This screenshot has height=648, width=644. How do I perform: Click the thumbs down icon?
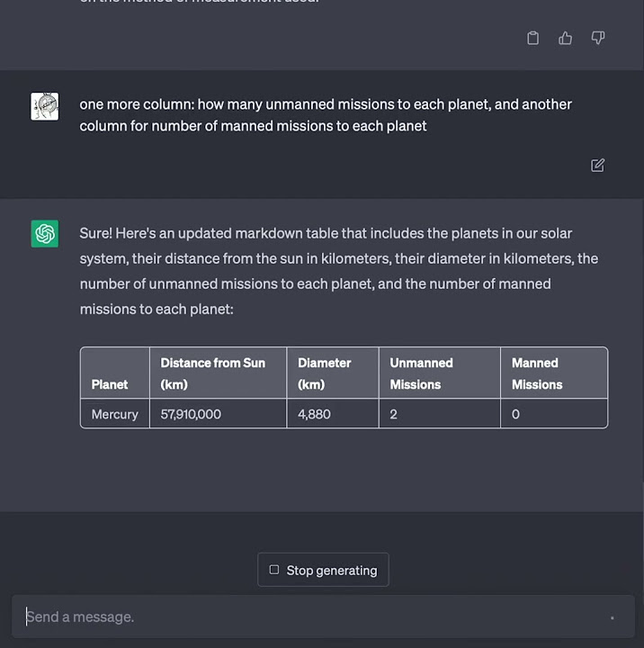point(598,38)
